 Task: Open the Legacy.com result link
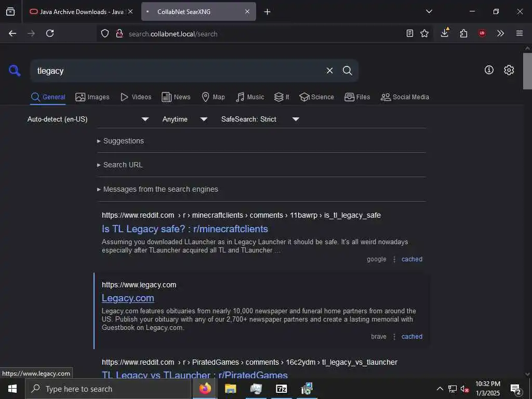tap(128, 298)
